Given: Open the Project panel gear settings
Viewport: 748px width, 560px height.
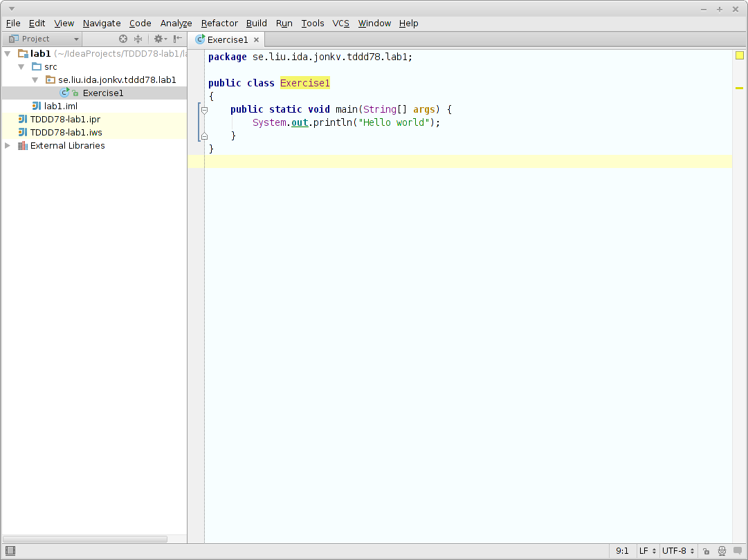Looking at the screenshot, I should pos(159,39).
